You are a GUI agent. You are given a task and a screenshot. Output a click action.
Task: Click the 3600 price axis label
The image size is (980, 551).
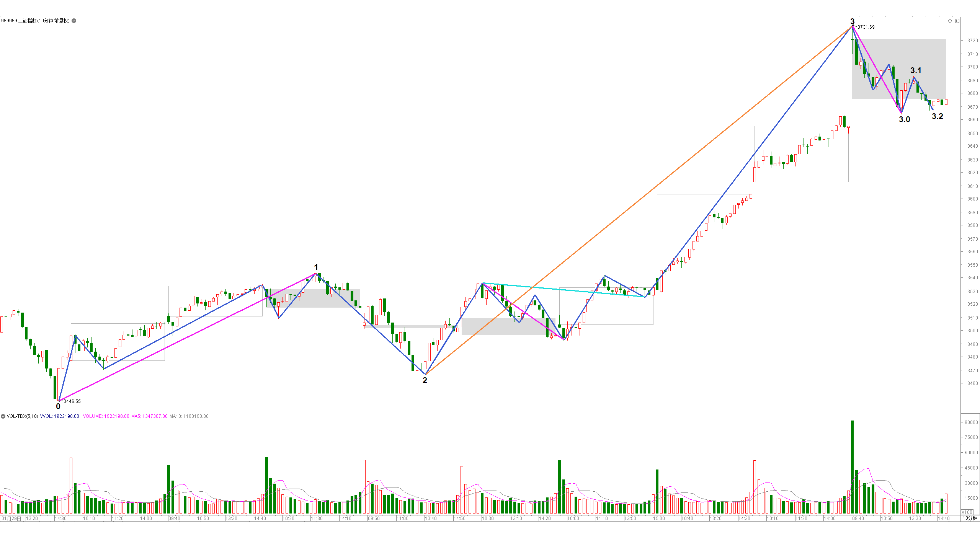pyautogui.click(x=972, y=199)
